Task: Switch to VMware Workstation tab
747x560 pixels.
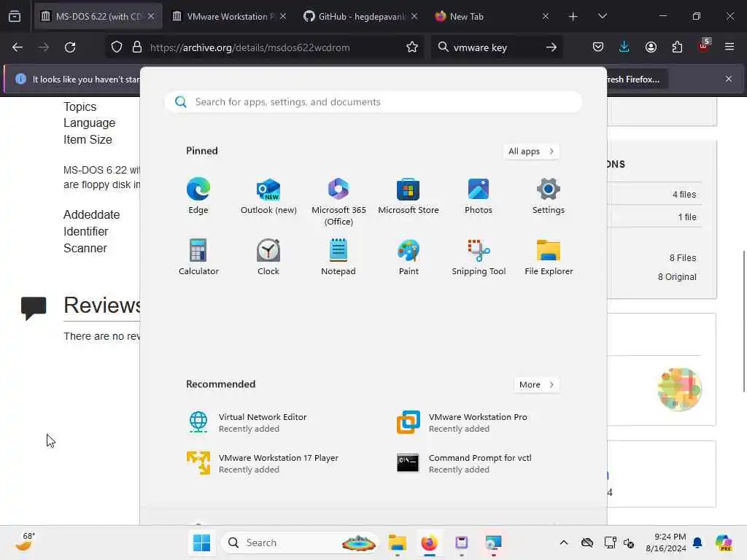Action: pyautogui.click(x=230, y=16)
